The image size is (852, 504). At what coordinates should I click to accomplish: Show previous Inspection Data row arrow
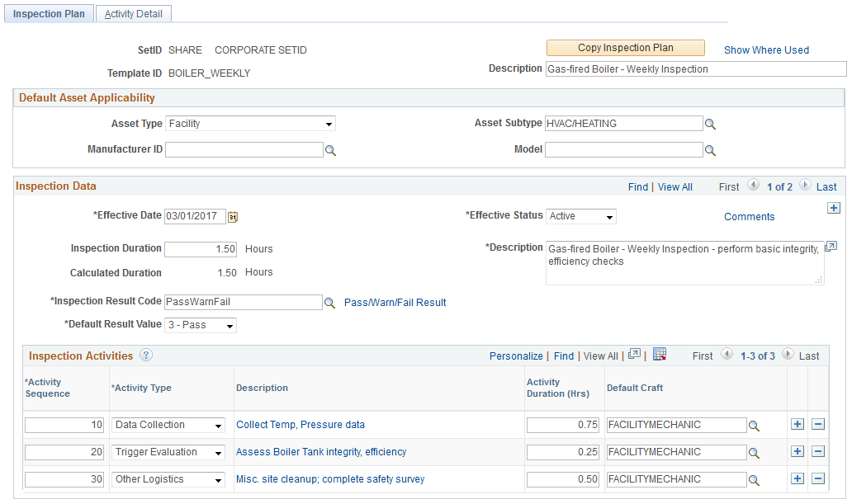click(753, 186)
